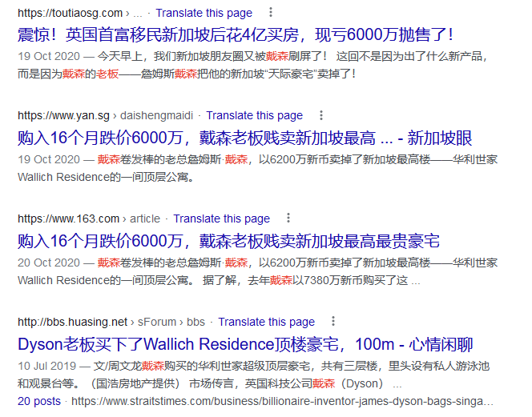Open the Dyson老板买下了Wallich Residence headline
This screenshot has width=532, height=417.
pos(245,344)
